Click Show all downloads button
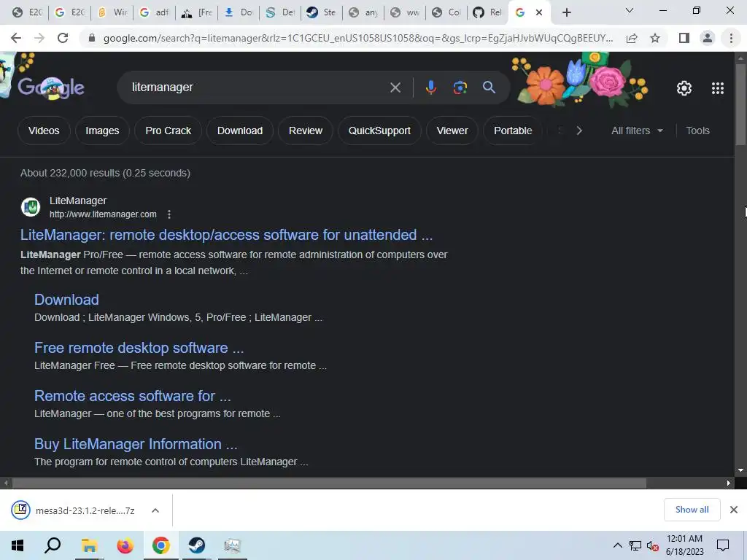747x560 pixels. click(692, 510)
